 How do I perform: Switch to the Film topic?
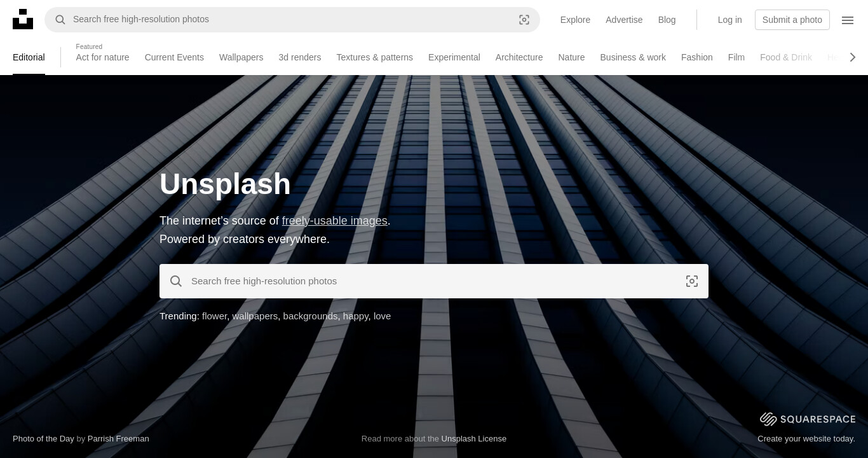point(736,57)
